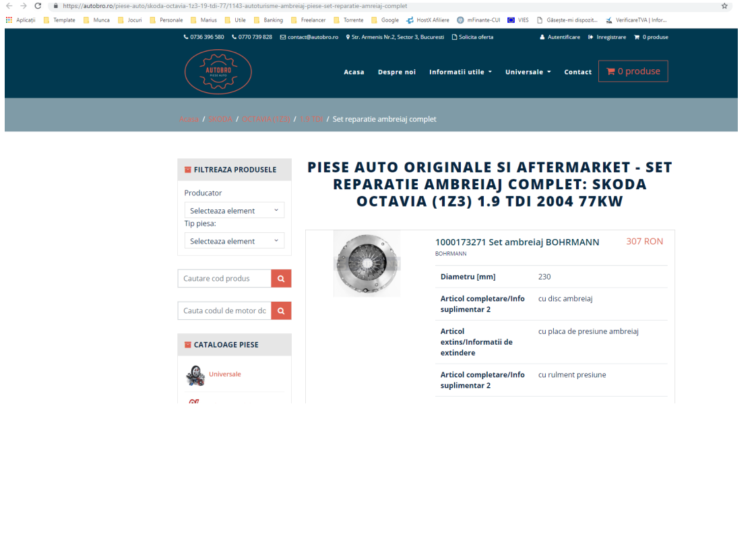Focus the Cauta codul de motor field

point(224,311)
